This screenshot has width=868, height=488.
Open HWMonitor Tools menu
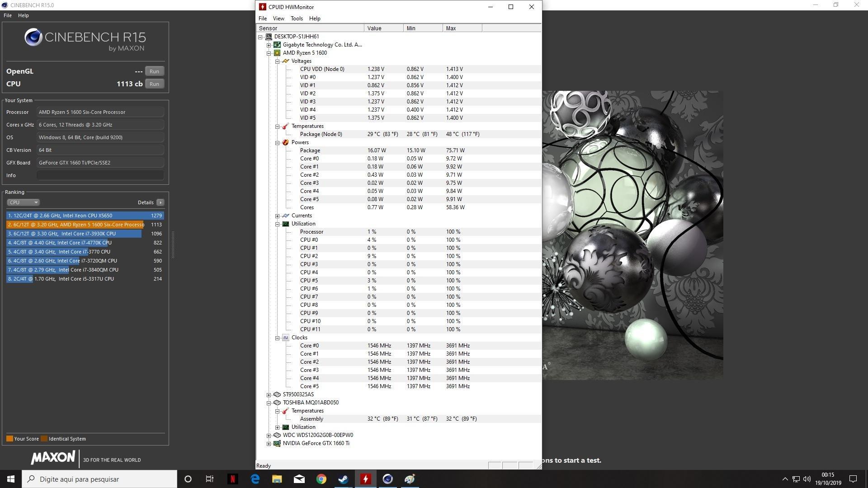[x=297, y=19]
